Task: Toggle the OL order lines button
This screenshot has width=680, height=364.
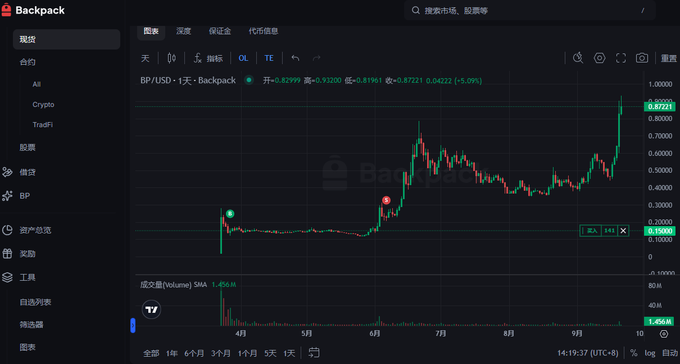Action: [243, 58]
